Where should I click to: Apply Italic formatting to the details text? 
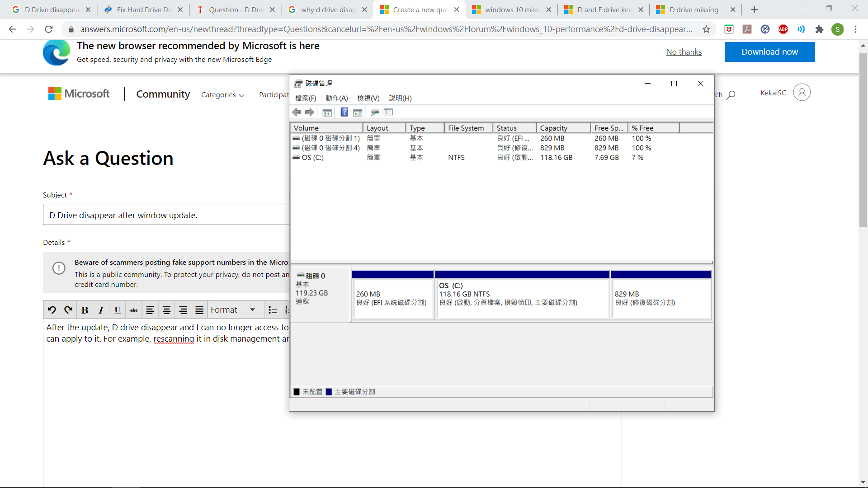pyautogui.click(x=100, y=310)
